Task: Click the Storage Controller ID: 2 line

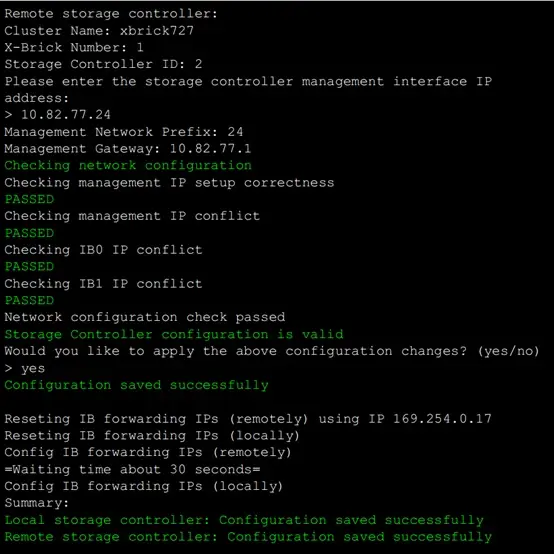Action: pos(103,64)
